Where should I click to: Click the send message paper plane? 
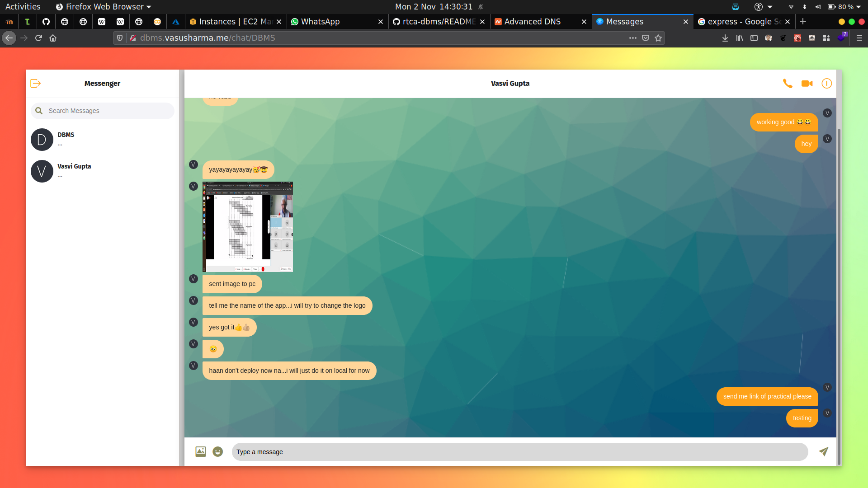point(824,451)
